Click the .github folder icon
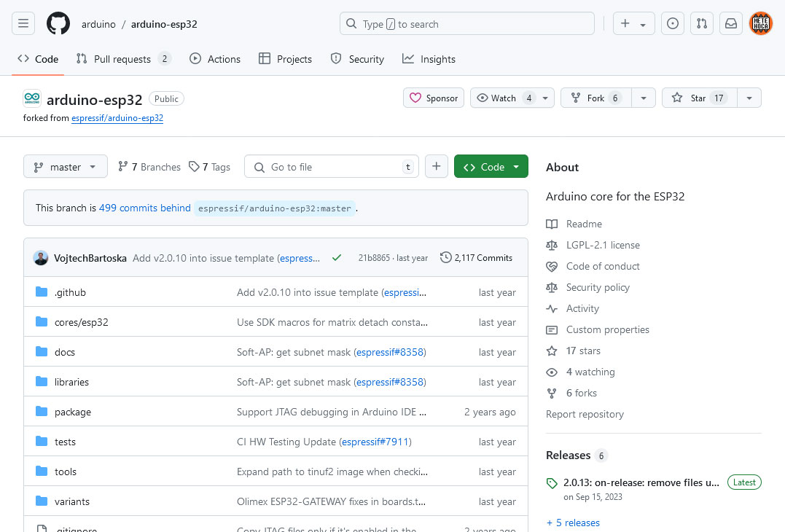785x532 pixels. click(x=42, y=292)
